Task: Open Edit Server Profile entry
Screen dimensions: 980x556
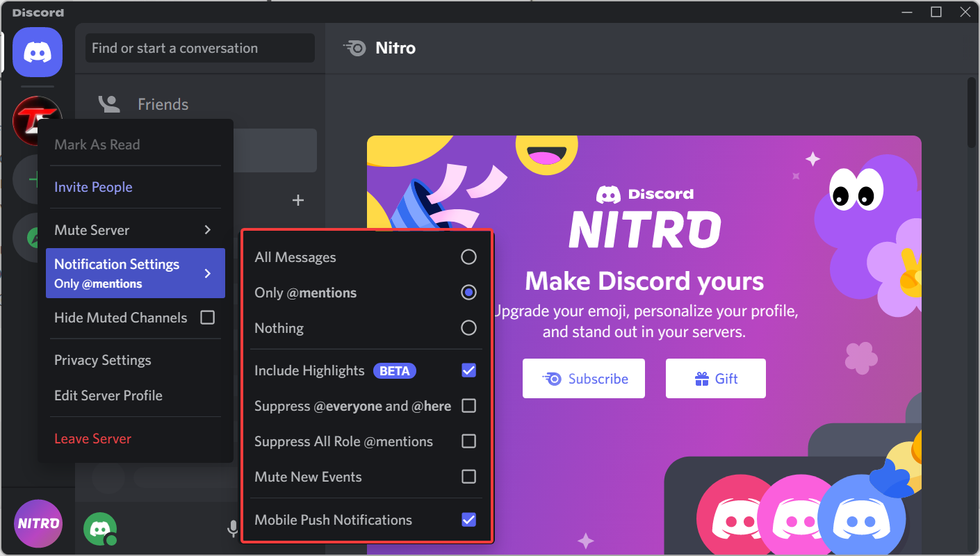Action: [136, 395]
